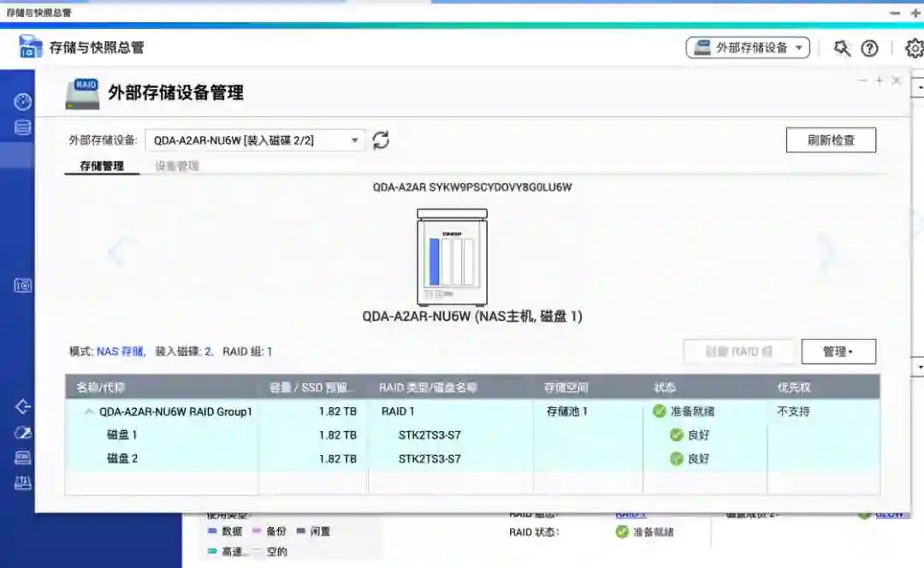Close the 外部存储设备管理 dialog
The image size is (924, 568).
click(897, 80)
